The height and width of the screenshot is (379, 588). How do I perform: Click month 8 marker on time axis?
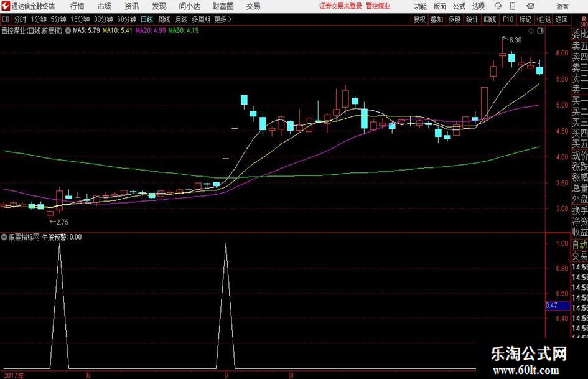[291, 375]
